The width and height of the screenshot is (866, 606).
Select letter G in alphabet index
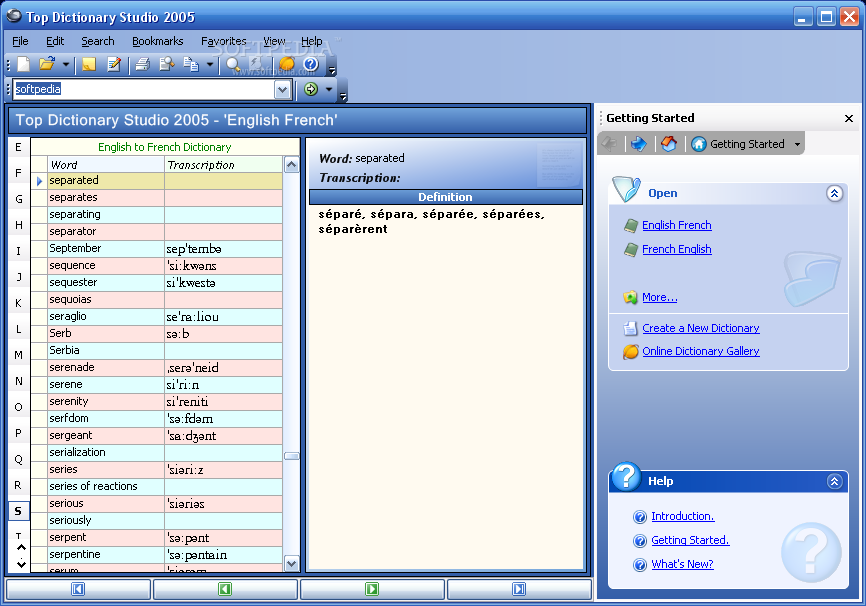[x=18, y=199]
